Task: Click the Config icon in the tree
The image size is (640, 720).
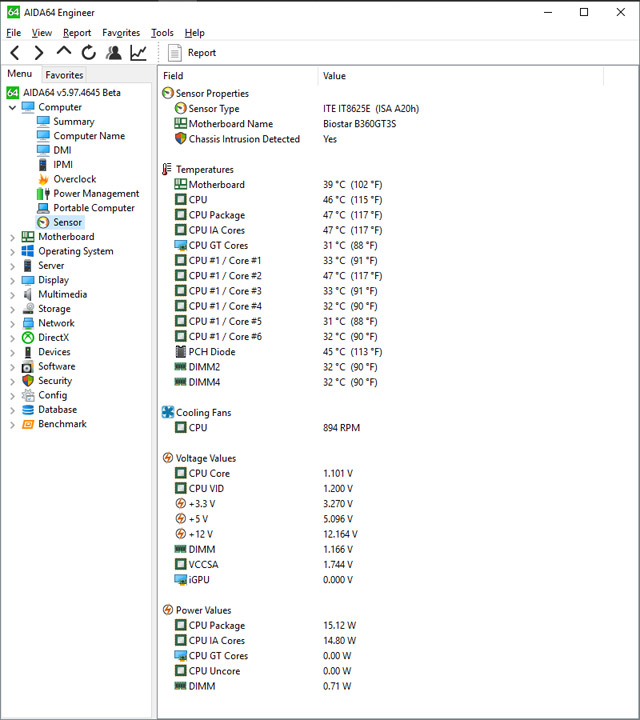Action: click(x=28, y=395)
